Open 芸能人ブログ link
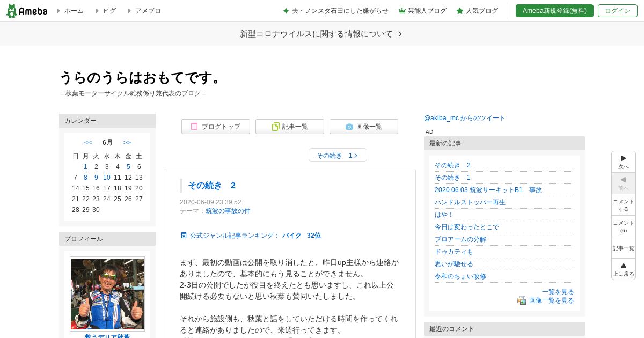Image resolution: width=644 pixels, height=338 pixels. click(x=422, y=11)
